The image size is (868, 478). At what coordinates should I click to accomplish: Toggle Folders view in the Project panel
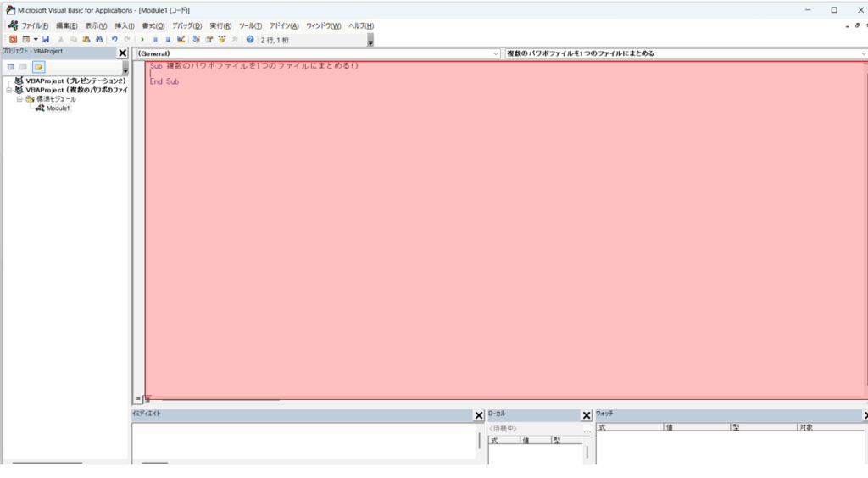coord(38,66)
